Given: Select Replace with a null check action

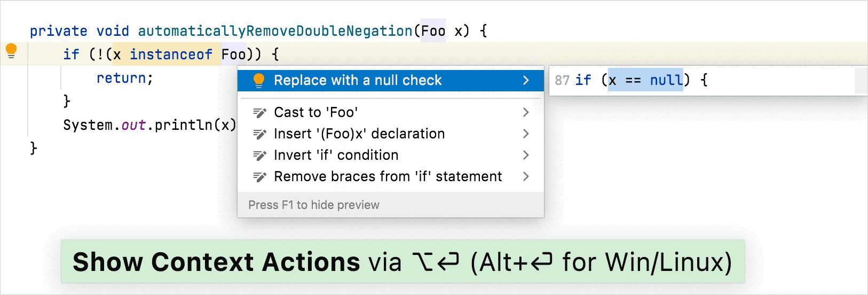Looking at the screenshot, I should (391, 80).
